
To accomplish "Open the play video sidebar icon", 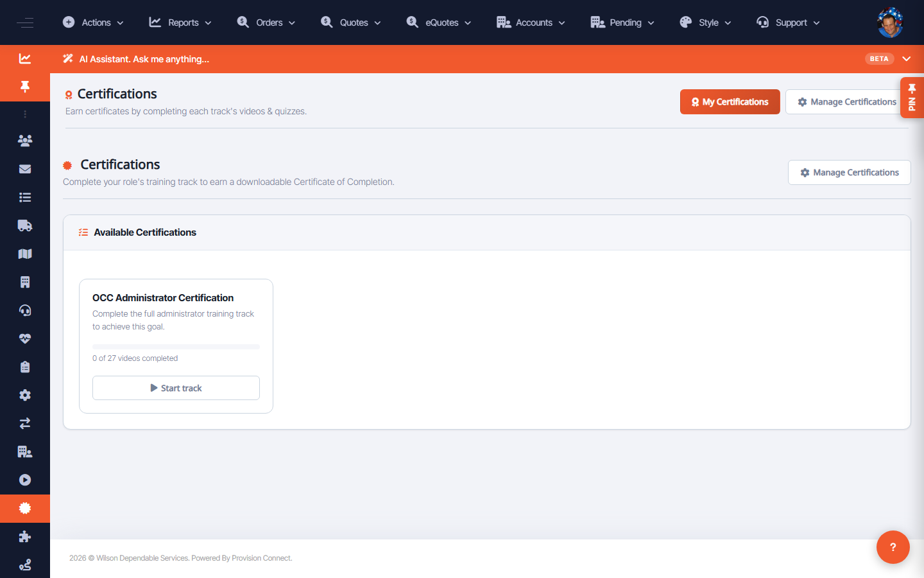I will 25,480.
